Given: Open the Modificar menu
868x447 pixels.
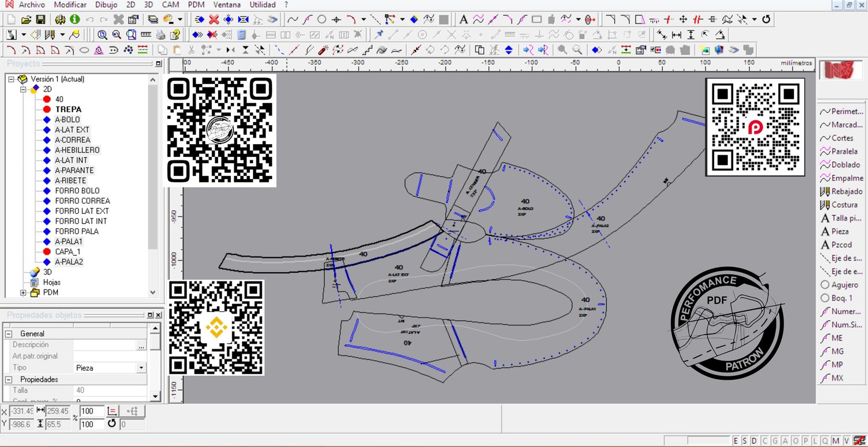Looking at the screenshot, I should 70,5.
